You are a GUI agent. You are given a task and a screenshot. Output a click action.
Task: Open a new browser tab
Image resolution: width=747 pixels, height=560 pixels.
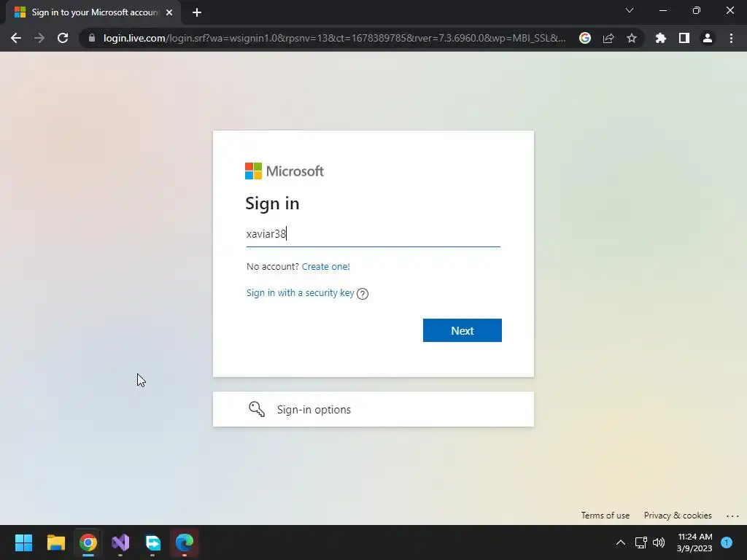[x=197, y=12]
